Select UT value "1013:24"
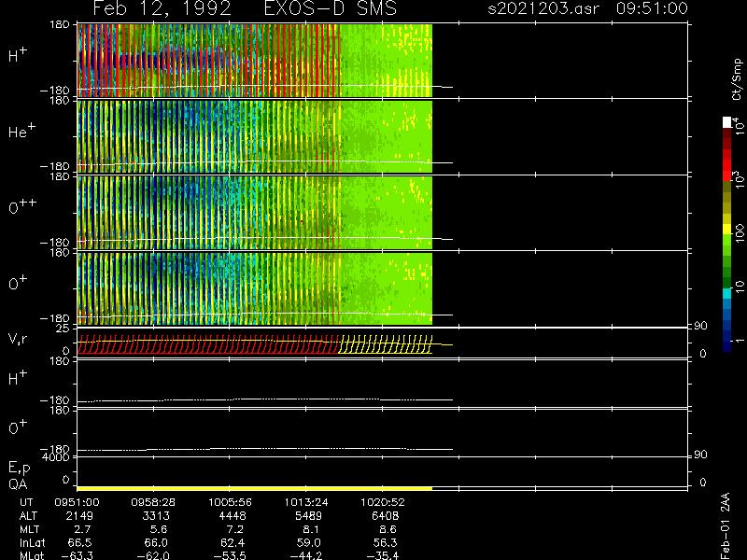The image size is (747, 560). tap(306, 502)
